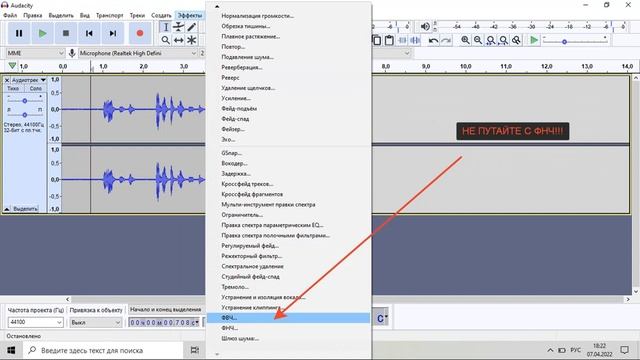Image resolution: width=640 pixels, height=360 pixels.
Task: Click the playback speaker volume icon
Action: click(425, 27)
